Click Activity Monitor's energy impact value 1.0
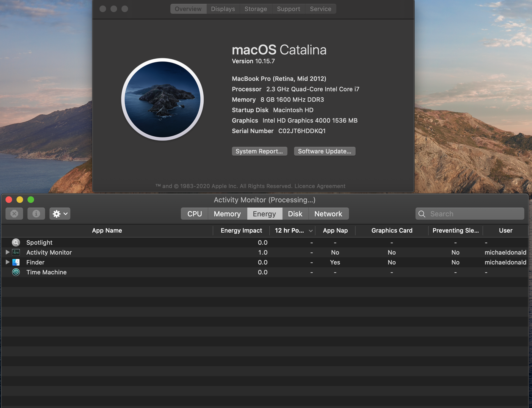532x408 pixels. point(263,252)
